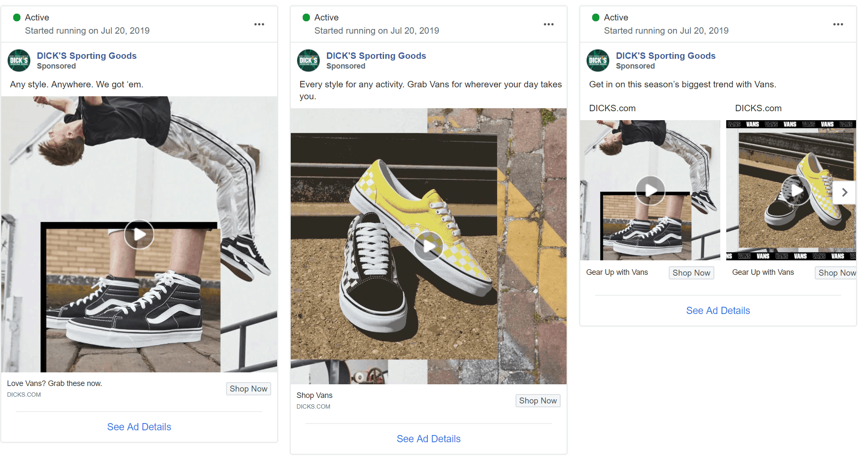This screenshot has height=458, width=868.
Task: Click 'Started running on Jul 20, 2019' on third ad
Action: pos(666,31)
